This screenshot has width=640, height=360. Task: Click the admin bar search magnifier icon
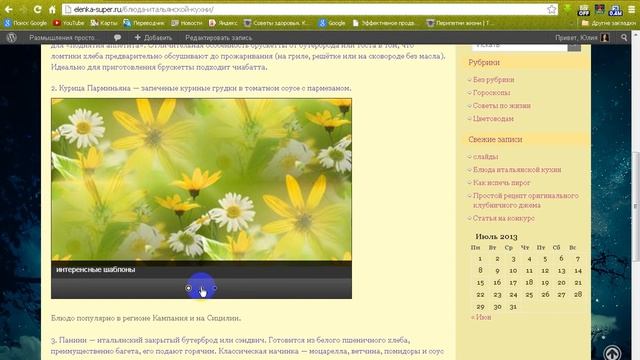click(624, 38)
